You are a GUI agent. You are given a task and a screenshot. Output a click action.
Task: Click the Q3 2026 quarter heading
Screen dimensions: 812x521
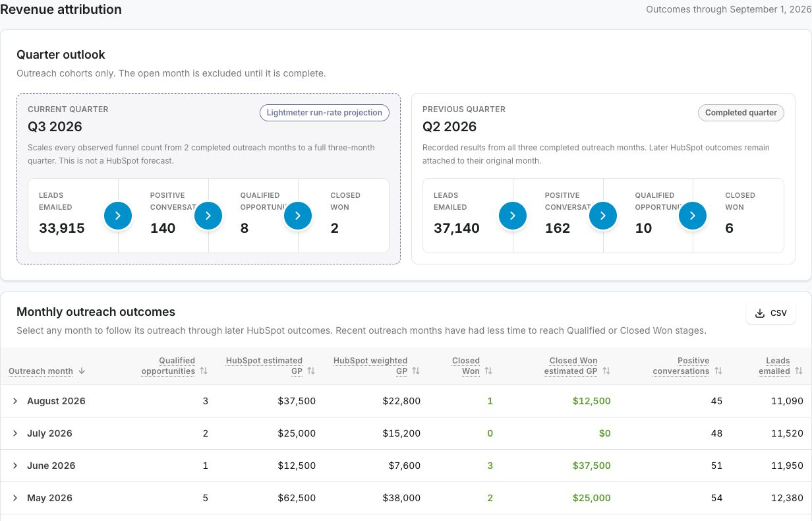pyautogui.click(x=55, y=127)
